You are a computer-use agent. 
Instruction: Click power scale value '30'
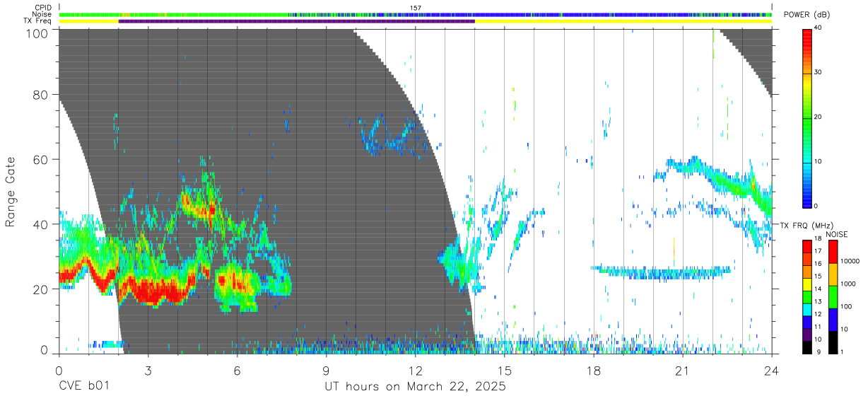819,73
